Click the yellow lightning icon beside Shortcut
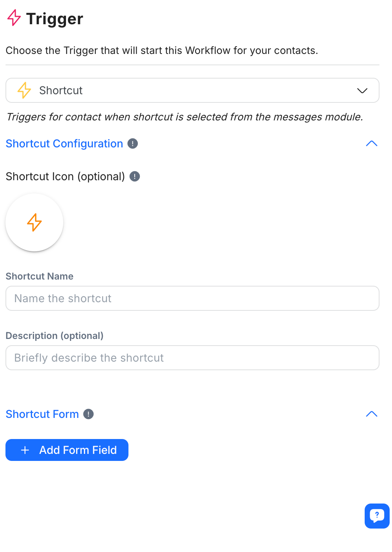Image resolution: width=392 pixels, height=552 pixels. tap(24, 90)
